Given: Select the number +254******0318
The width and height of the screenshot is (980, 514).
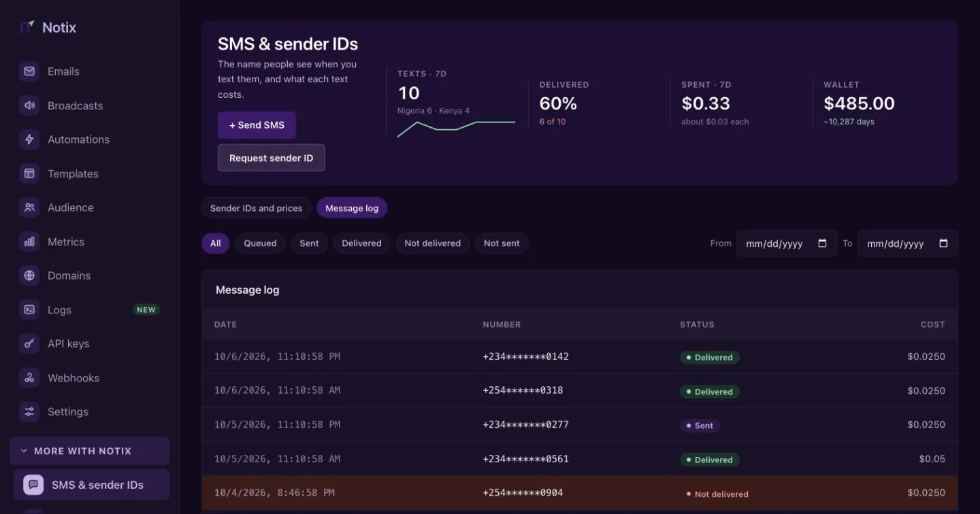Looking at the screenshot, I should [x=523, y=390].
